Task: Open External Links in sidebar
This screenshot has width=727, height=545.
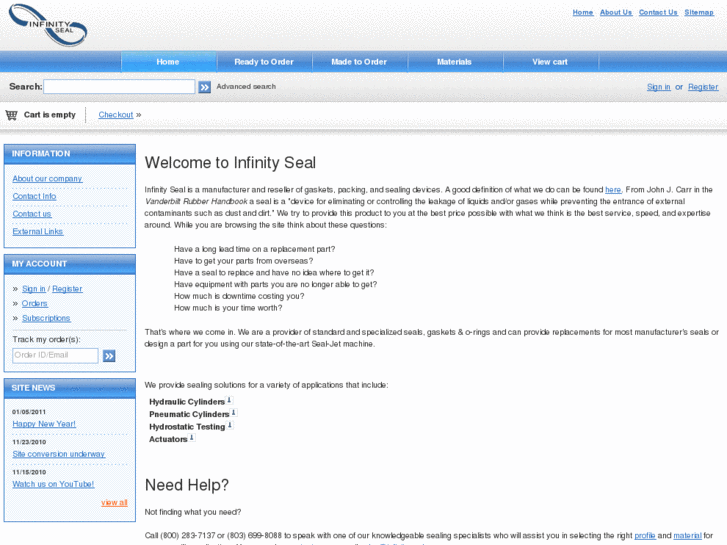Action: pyautogui.click(x=38, y=231)
